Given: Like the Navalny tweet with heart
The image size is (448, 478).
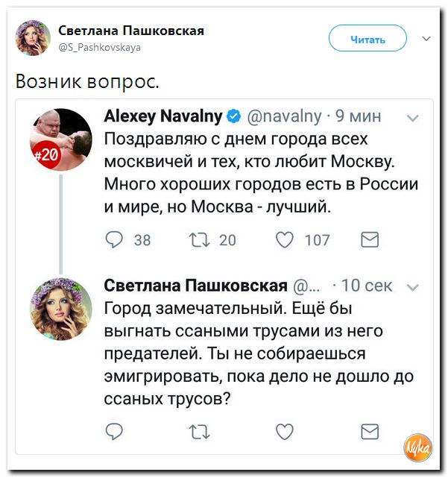Looking at the screenshot, I should point(285,239).
